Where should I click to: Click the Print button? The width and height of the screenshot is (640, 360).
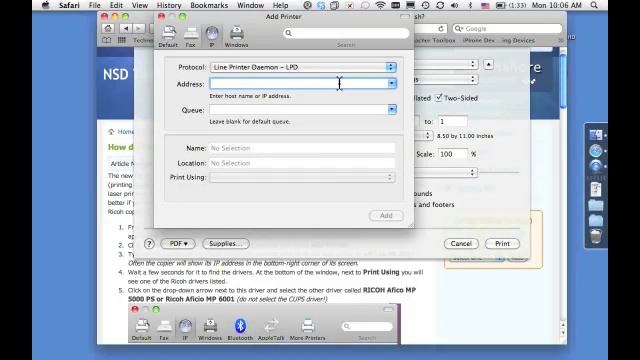[502, 244]
